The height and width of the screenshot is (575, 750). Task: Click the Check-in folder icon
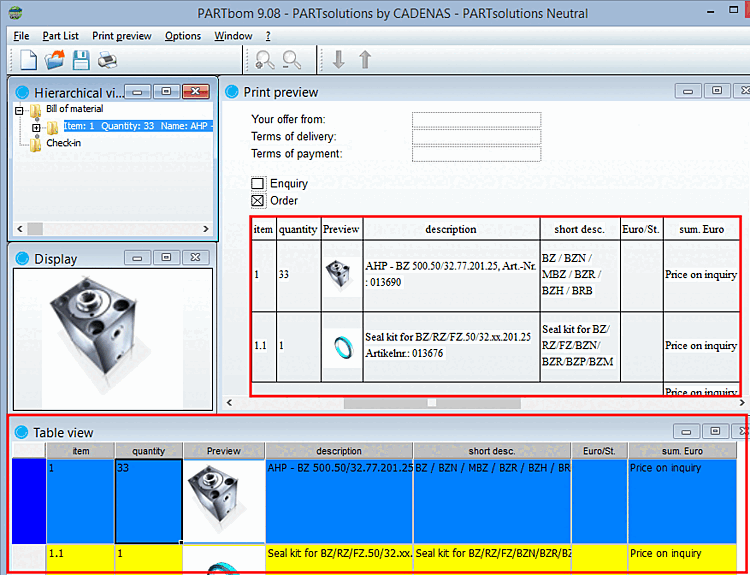point(35,144)
